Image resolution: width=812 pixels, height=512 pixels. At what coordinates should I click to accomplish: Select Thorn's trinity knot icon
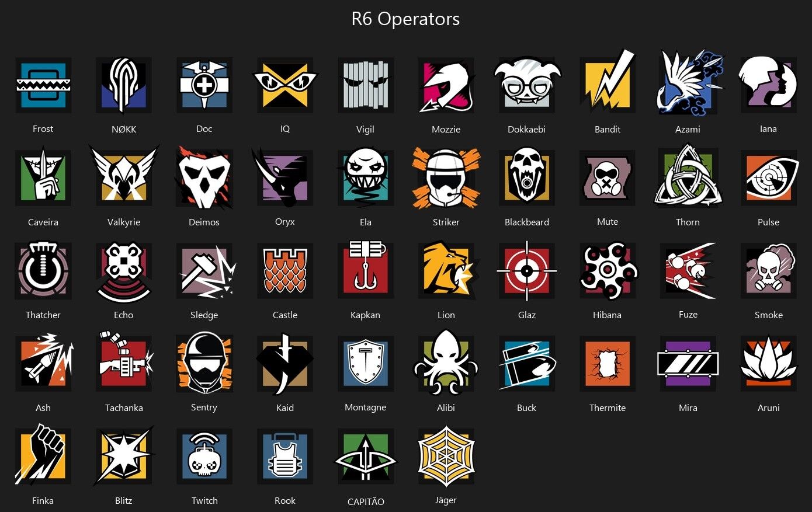(x=688, y=176)
